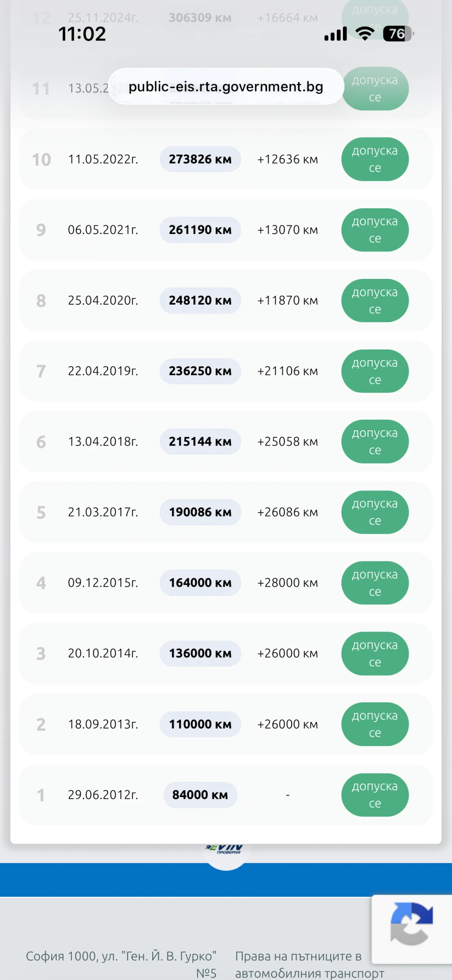452x980 pixels.
Task: Tap the clock showing 11:02
Action: (x=82, y=34)
